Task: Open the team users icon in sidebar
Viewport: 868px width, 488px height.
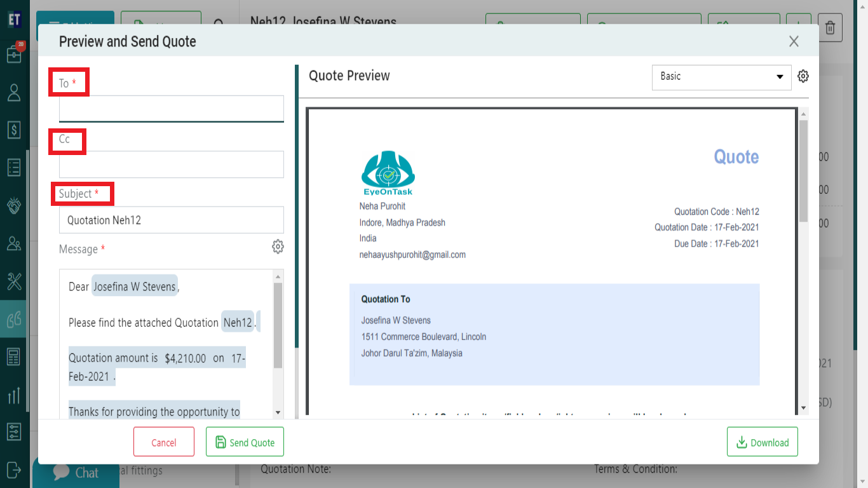Action: click(14, 243)
